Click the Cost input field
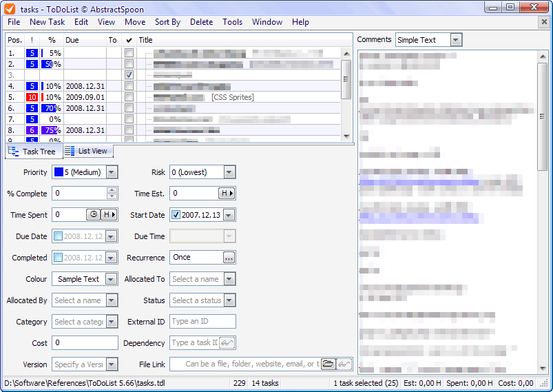Image resolution: width=553 pixels, height=392 pixels. coord(85,343)
